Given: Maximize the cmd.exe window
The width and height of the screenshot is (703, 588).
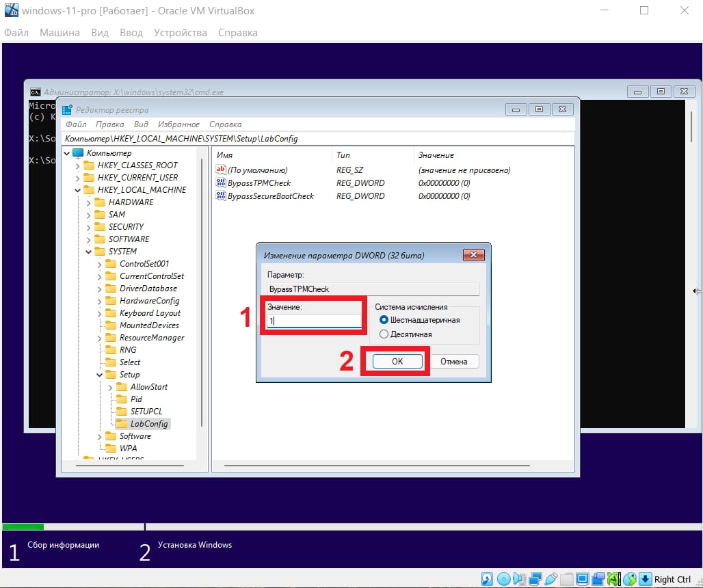Looking at the screenshot, I should click(661, 92).
